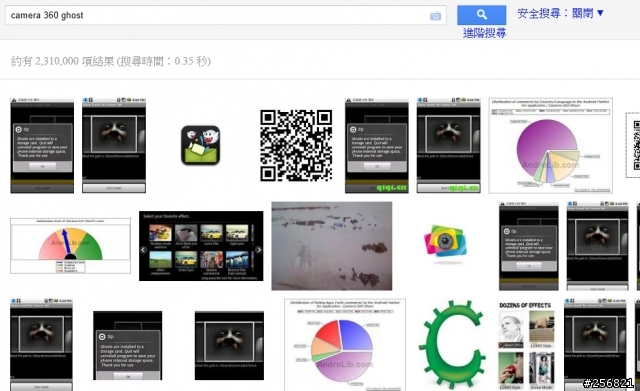Click the right arrow in the effects thumbnail

tap(258, 250)
